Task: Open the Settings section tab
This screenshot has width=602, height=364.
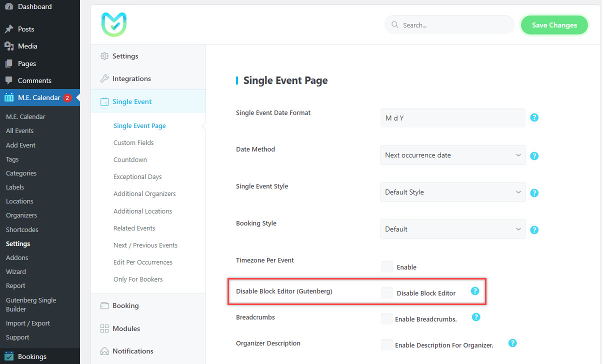Action: [148, 56]
